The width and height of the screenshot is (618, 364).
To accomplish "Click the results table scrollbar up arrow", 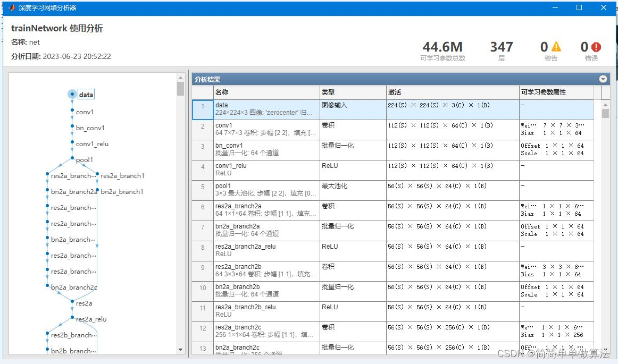I will pos(605,104).
